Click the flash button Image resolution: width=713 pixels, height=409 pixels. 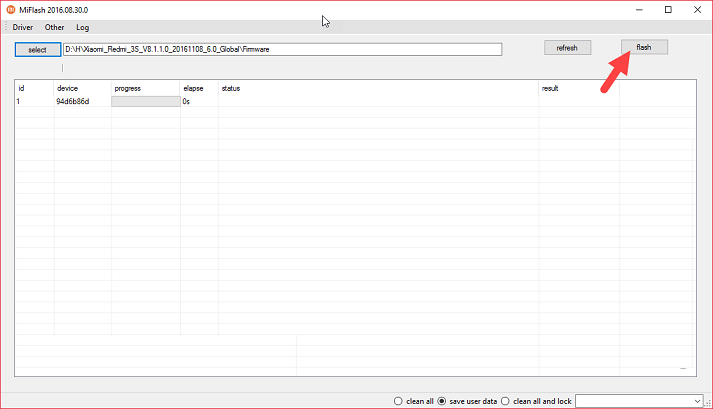point(644,47)
